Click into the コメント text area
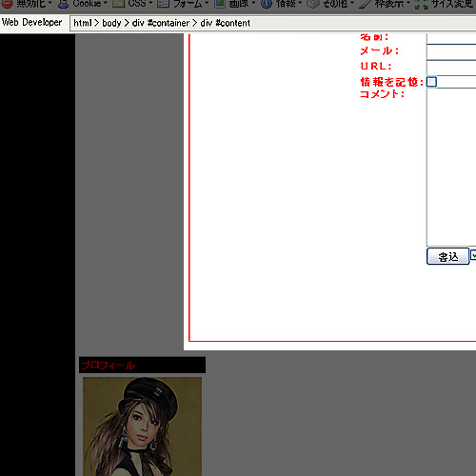Screen dimensions: 476x476 pos(451,167)
